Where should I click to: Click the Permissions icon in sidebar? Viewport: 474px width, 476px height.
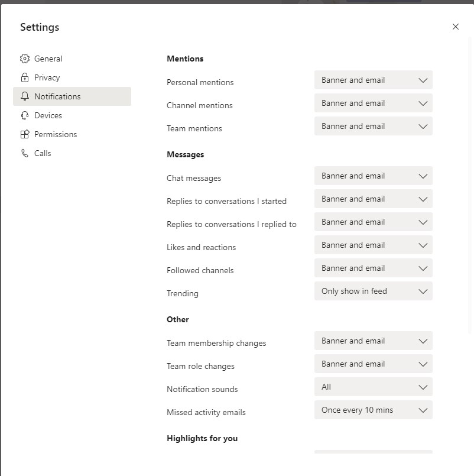24,134
